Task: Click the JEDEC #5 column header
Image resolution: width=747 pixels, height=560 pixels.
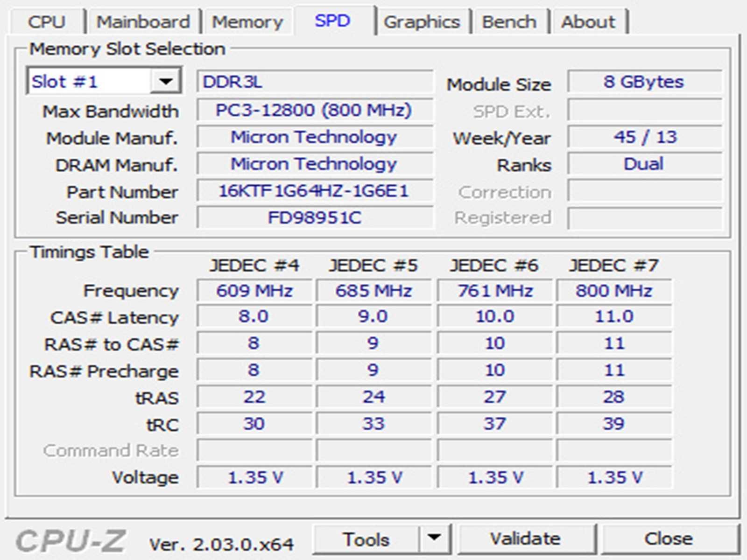Action: [373, 266]
